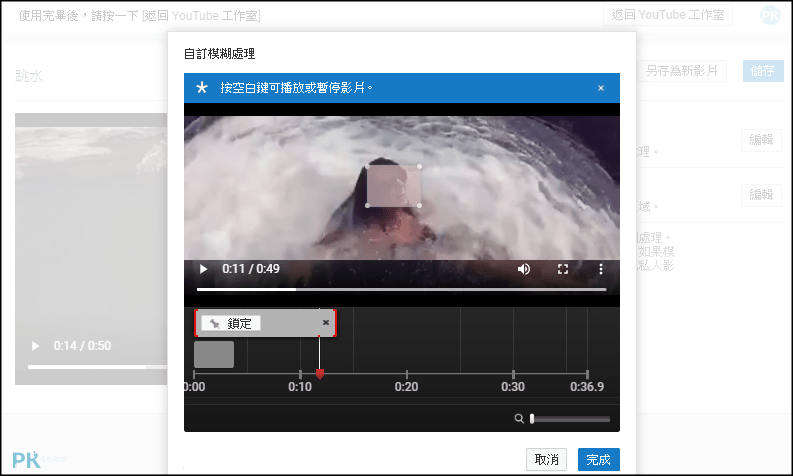Open the account avatar in the background page
This screenshot has width=793, height=476.
770,16
